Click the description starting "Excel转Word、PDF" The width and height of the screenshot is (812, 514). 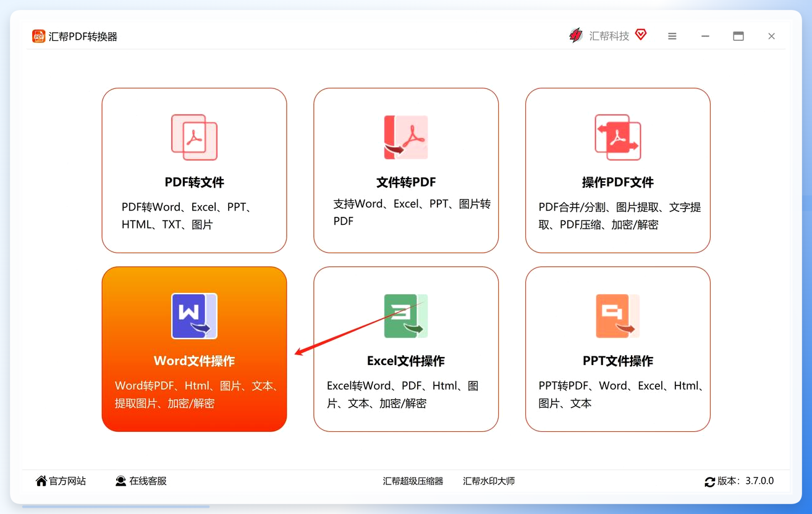coord(403,394)
